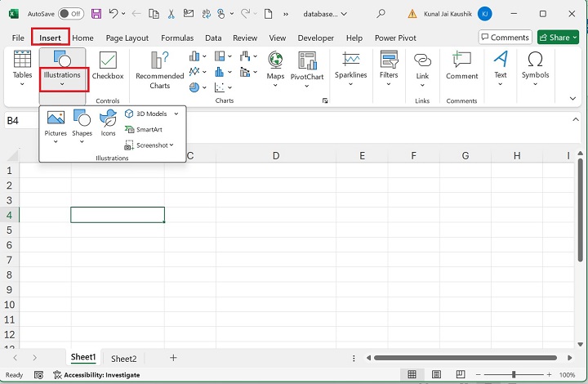Open the Maps chart option
Image resolution: width=588 pixels, height=384 pixels.
275,67
